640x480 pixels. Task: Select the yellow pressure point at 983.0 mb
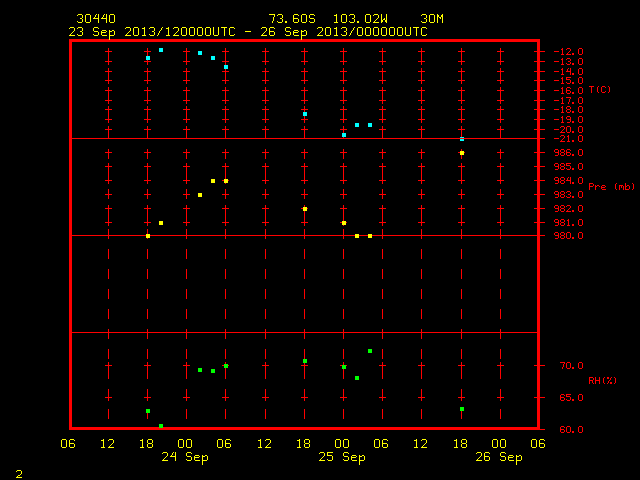click(x=200, y=195)
